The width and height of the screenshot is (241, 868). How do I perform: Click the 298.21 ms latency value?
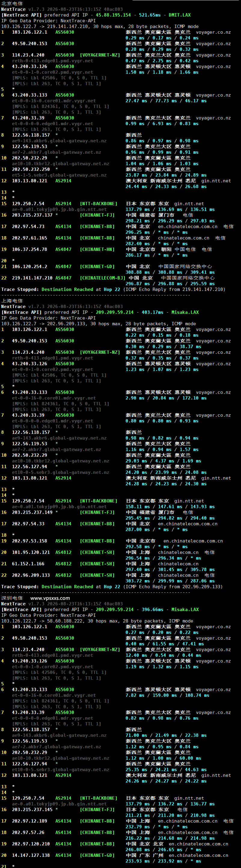[x=137, y=221]
